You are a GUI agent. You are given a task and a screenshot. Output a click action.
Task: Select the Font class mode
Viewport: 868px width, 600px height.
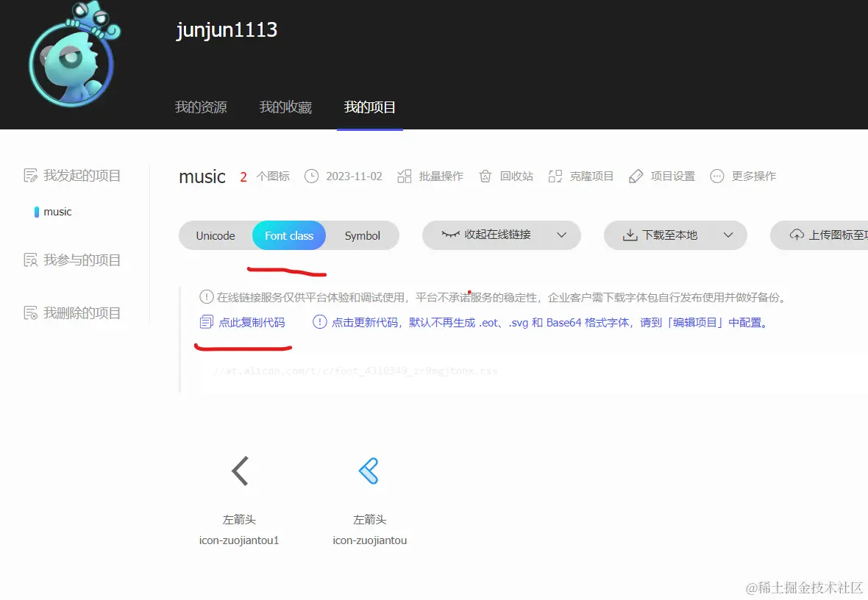click(289, 235)
